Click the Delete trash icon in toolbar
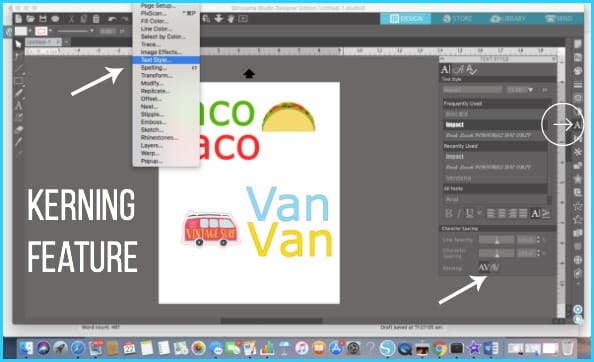The width and height of the screenshot is (594, 362). tap(96, 19)
